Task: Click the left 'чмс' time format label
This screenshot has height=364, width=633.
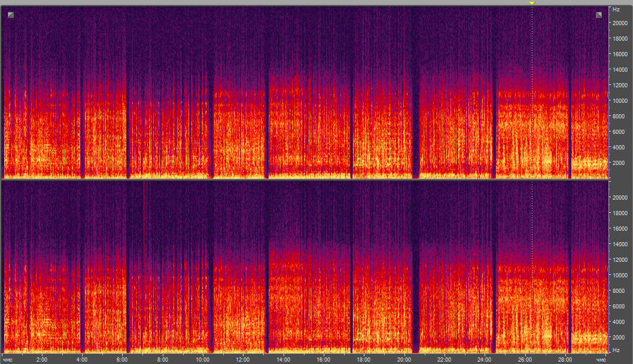Action: 7,360
